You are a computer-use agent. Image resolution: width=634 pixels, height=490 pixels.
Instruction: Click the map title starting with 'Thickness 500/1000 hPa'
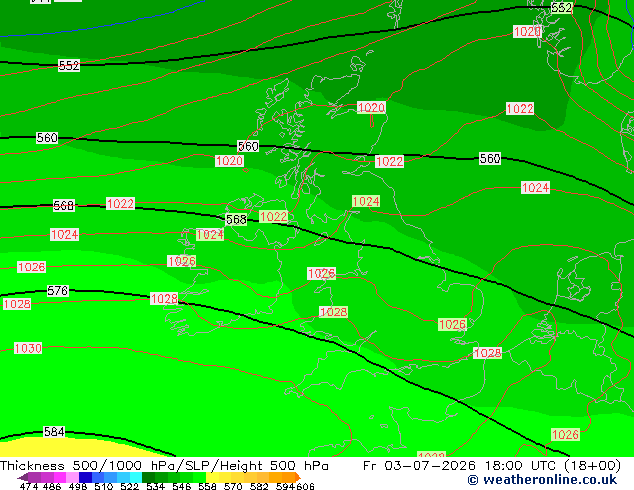(164, 466)
